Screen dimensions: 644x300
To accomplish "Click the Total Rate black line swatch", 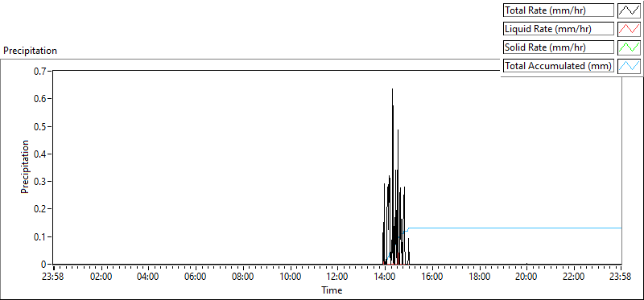I will (630, 10).
